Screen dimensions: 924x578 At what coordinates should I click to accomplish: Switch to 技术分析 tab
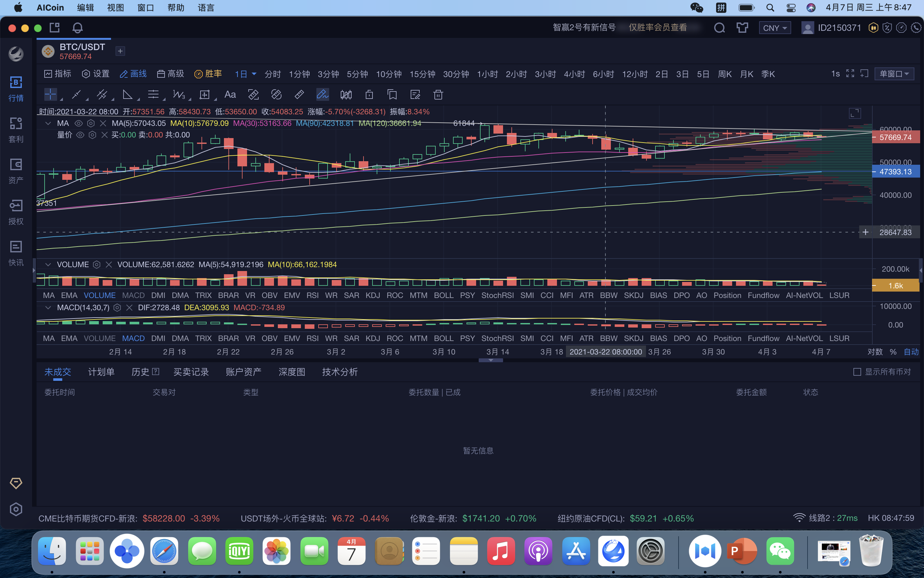click(x=340, y=372)
